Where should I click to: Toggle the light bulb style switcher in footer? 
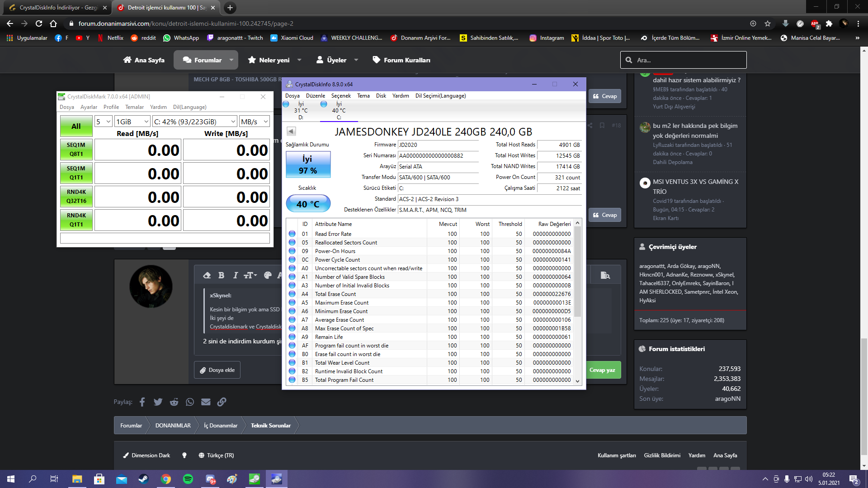(184, 455)
